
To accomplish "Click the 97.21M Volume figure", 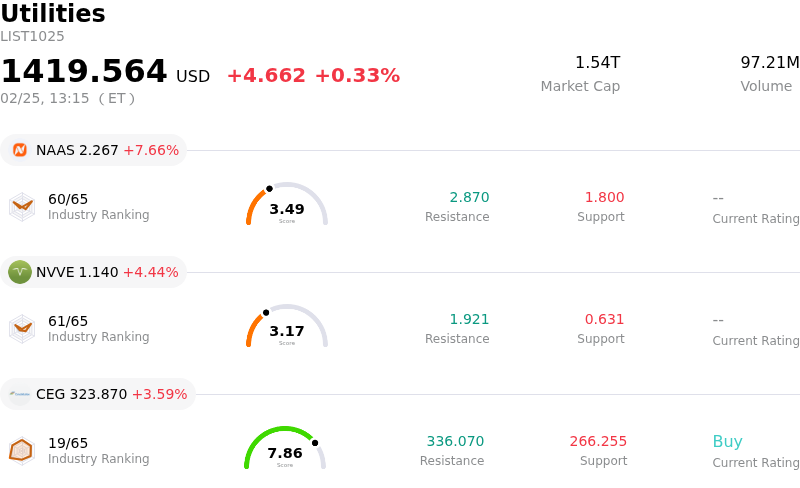I will [x=769, y=63].
